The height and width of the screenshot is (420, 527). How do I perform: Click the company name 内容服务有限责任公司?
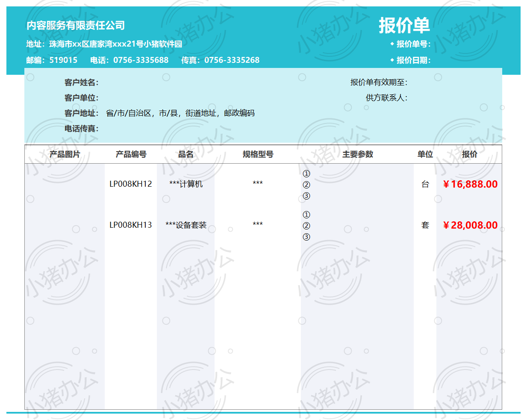click(76, 26)
